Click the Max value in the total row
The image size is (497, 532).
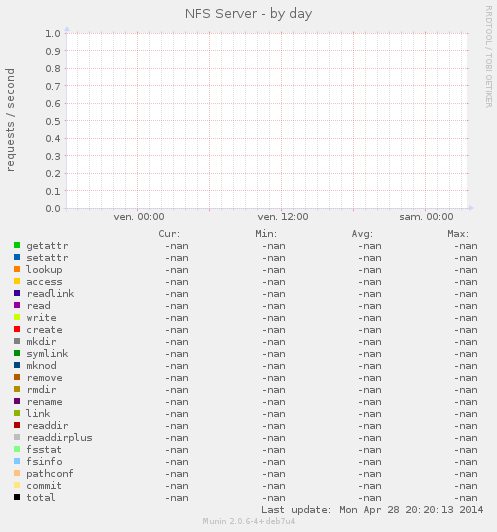[x=466, y=498]
